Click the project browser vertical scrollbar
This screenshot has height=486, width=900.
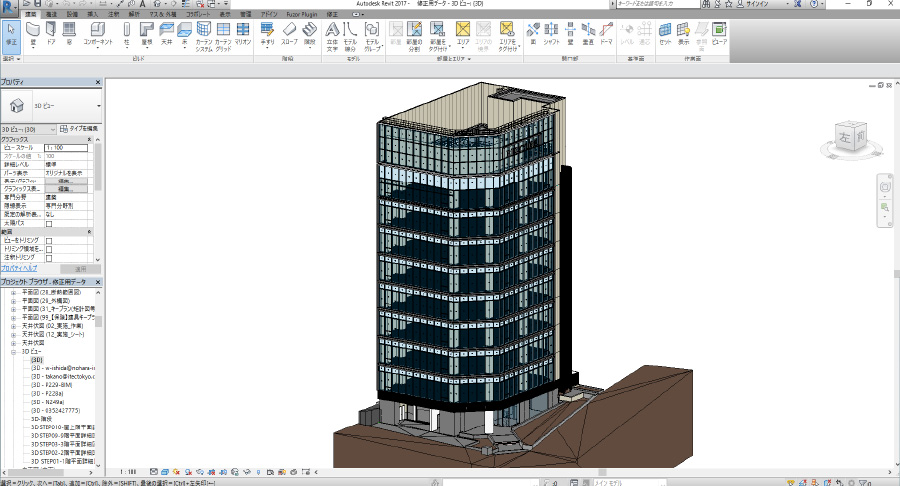[x=98, y=321]
